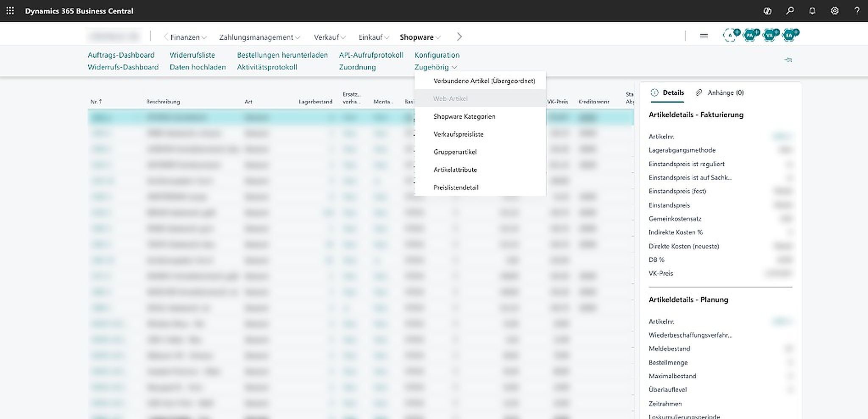
Task: Open the Widerrufsliste action
Action: point(192,55)
